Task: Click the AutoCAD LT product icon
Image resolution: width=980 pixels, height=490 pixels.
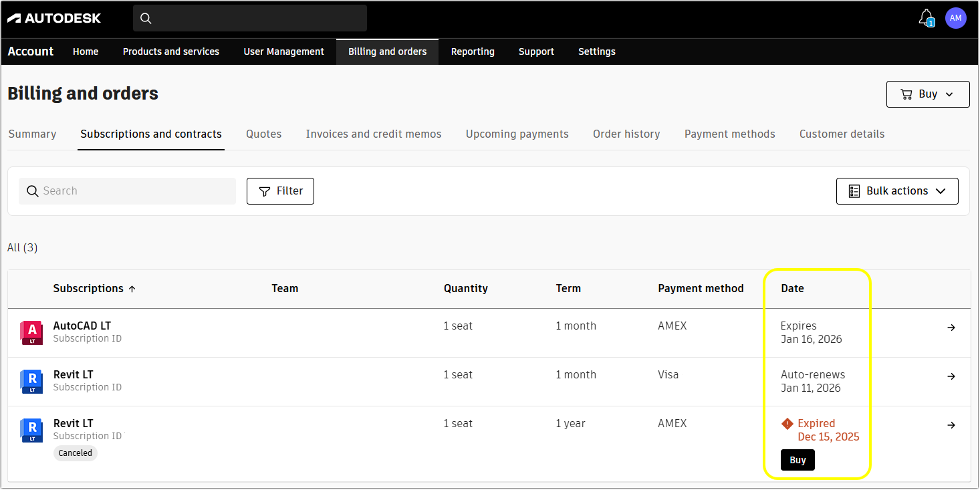Action: [x=31, y=332]
